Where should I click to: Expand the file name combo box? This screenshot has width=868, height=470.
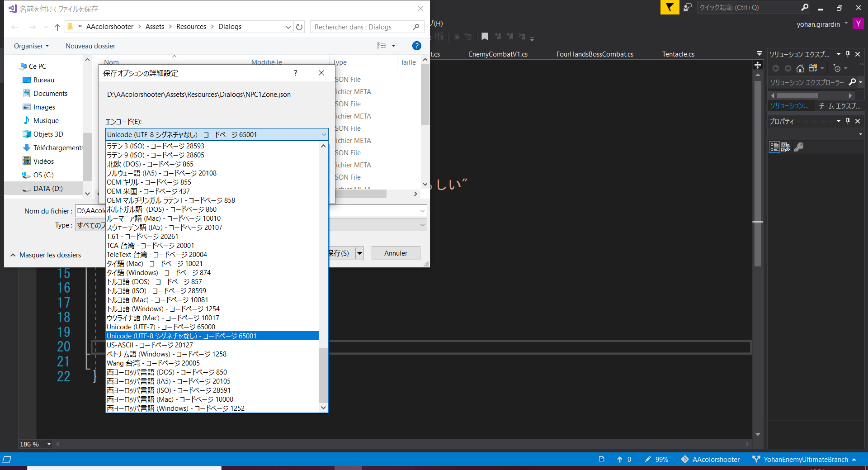422,211
